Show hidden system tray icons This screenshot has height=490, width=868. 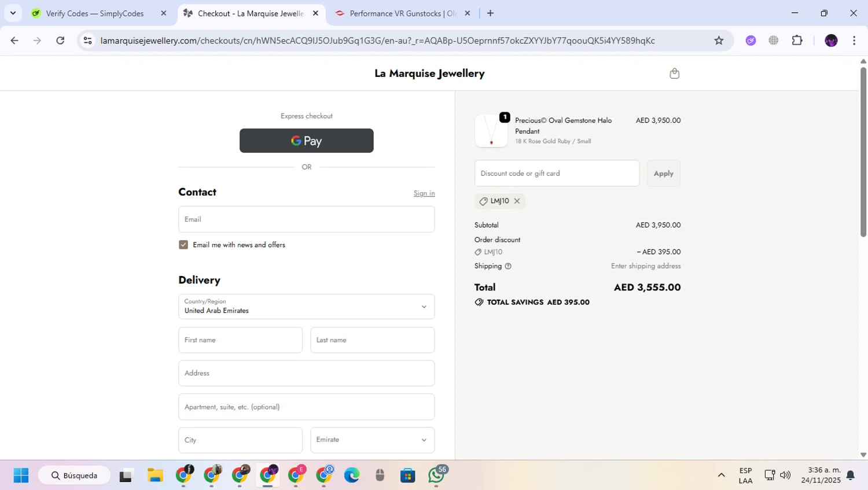(x=721, y=476)
